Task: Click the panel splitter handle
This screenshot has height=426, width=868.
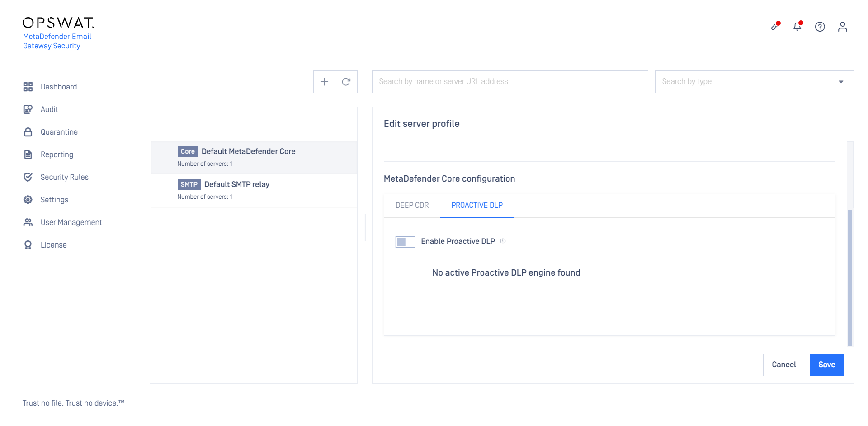Action: pos(365,227)
